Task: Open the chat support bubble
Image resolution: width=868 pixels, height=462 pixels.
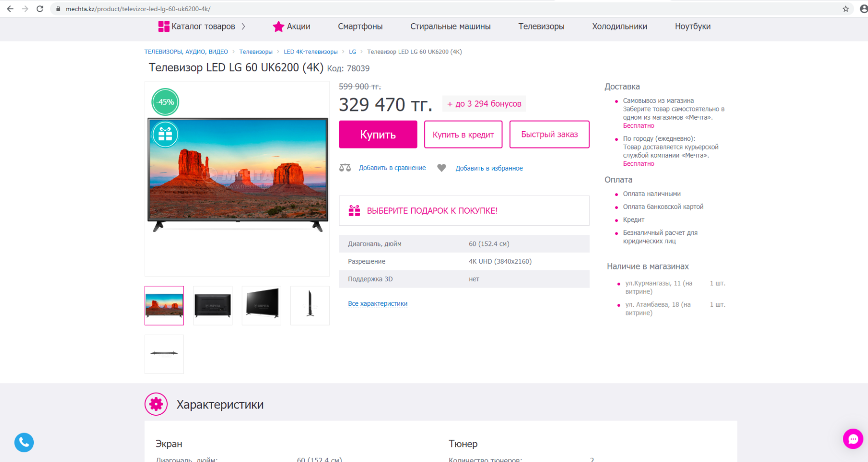Action: (x=853, y=439)
